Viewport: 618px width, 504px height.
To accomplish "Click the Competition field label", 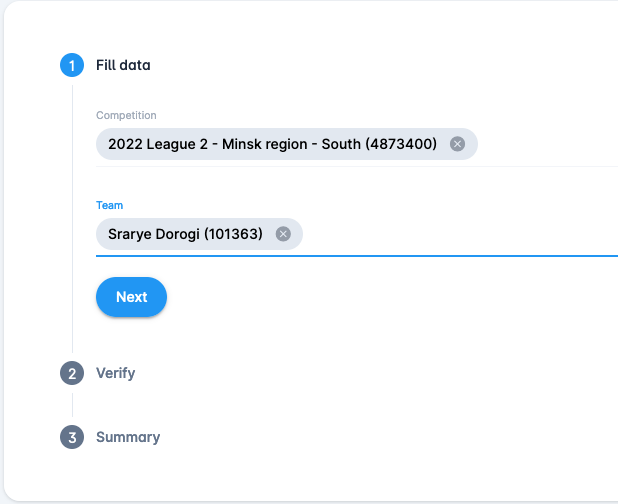I will tap(126, 116).
